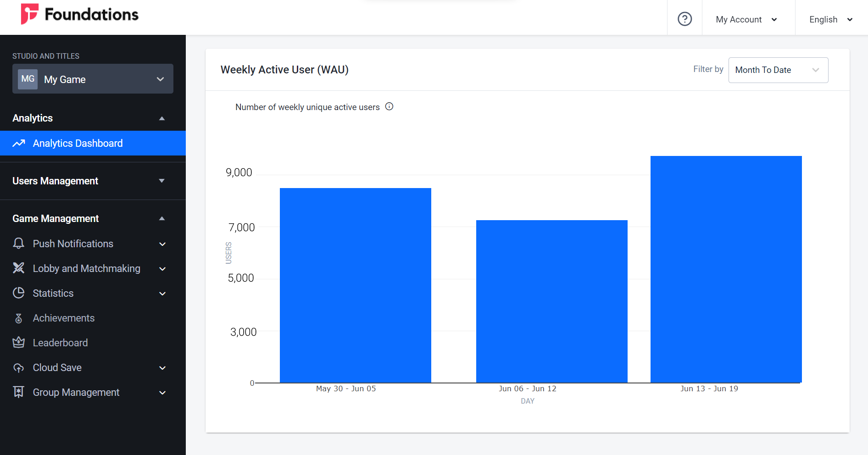Screen dimensions: 868x455
Task: Click Number of weekly unique active users text
Action: pyautogui.click(x=307, y=107)
